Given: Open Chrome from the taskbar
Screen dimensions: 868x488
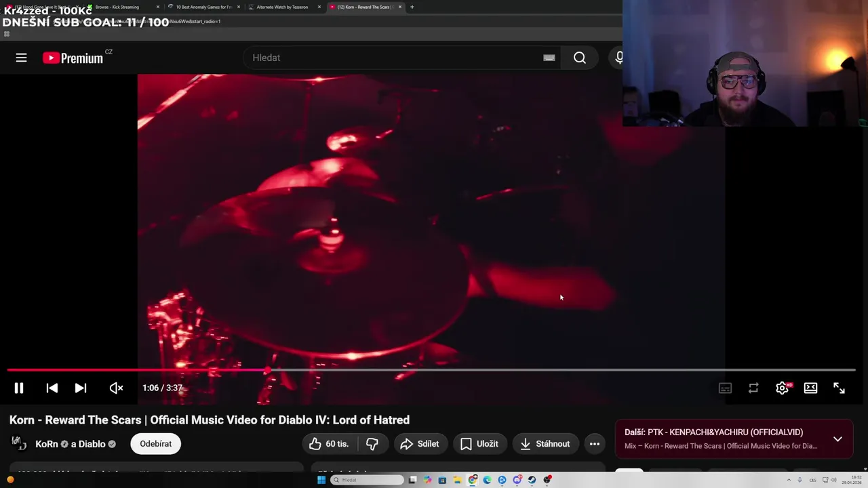Looking at the screenshot, I should [x=473, y=480].
